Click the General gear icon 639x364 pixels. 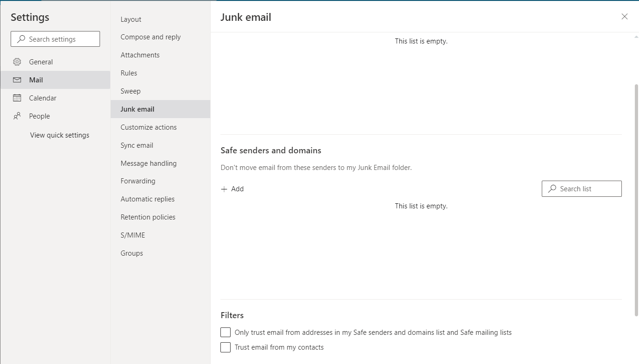point(17,62)
